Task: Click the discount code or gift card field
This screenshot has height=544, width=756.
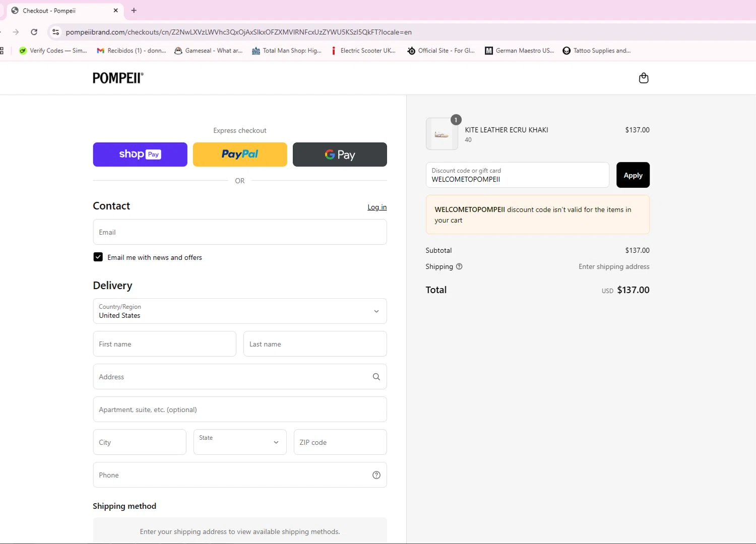Action: (x=518, y=175)
